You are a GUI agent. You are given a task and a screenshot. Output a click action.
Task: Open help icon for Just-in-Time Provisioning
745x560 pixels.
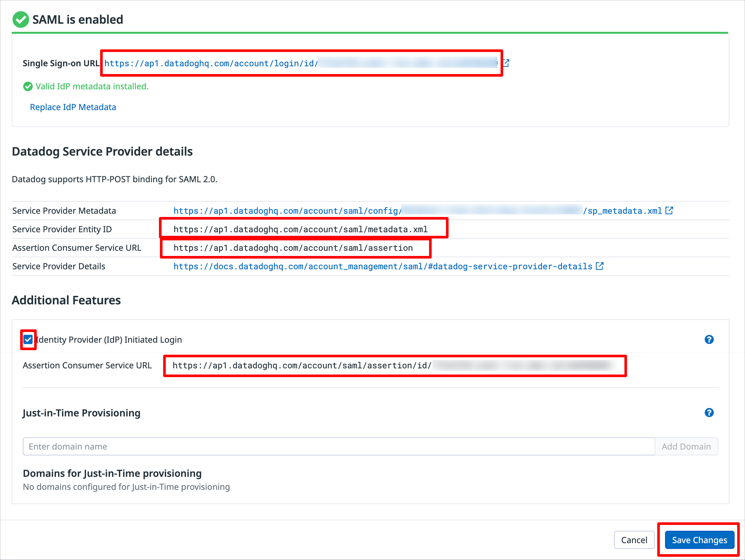point(709,412)
